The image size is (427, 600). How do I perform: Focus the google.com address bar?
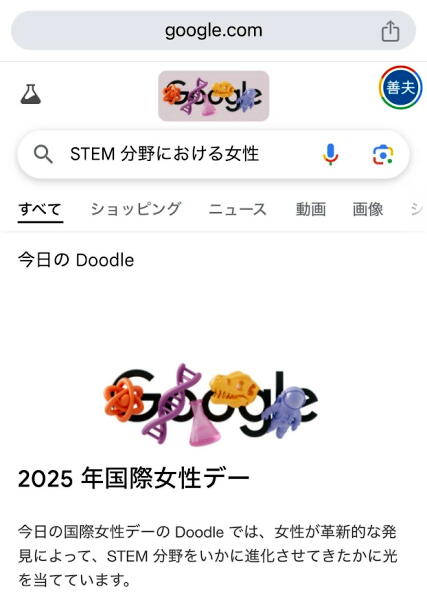pyautogui.click(x=214, y=31)
